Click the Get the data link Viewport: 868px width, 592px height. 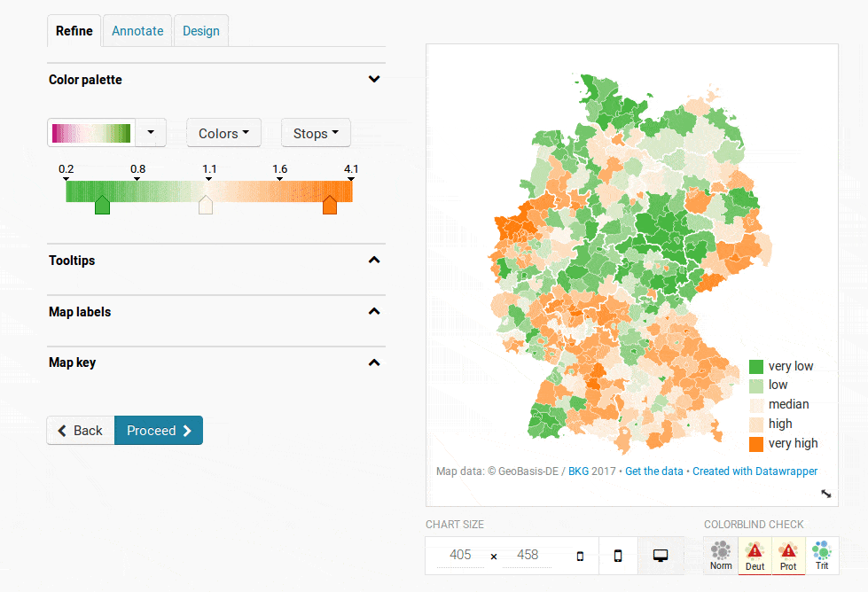pos(654,471)
